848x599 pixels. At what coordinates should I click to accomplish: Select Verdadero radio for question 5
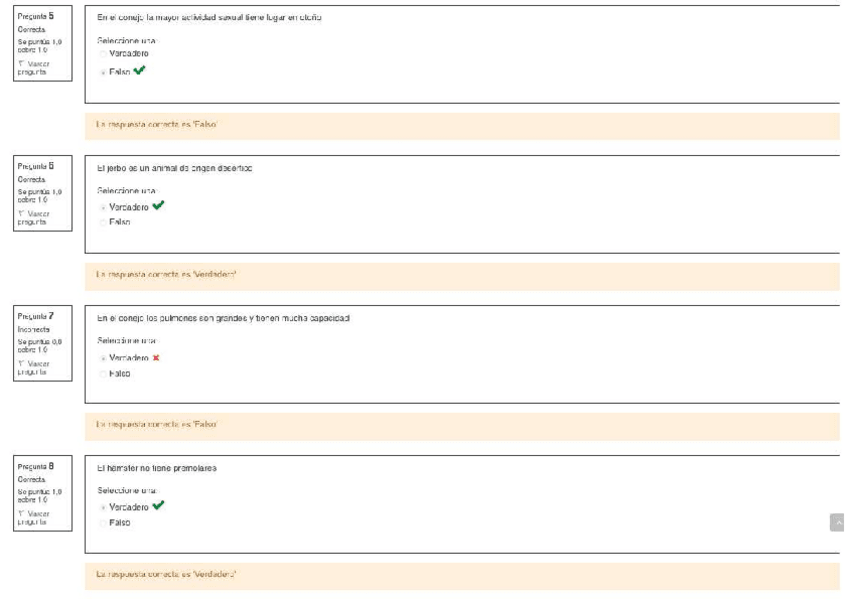[x=102, y=54]
